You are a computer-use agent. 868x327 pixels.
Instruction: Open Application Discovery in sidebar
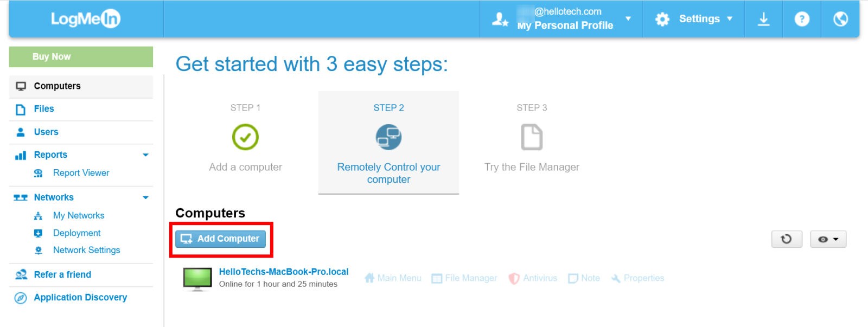[x=80, y=297]
